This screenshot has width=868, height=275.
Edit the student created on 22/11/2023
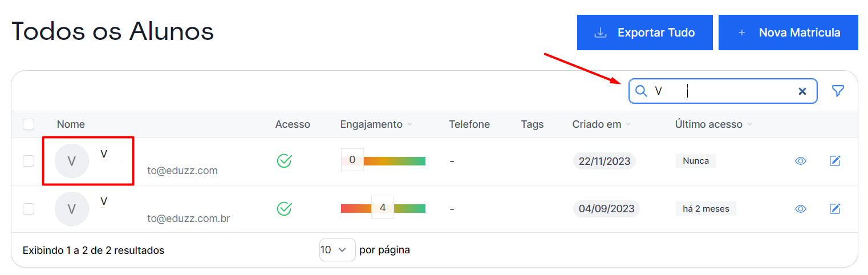click(835, 161)
